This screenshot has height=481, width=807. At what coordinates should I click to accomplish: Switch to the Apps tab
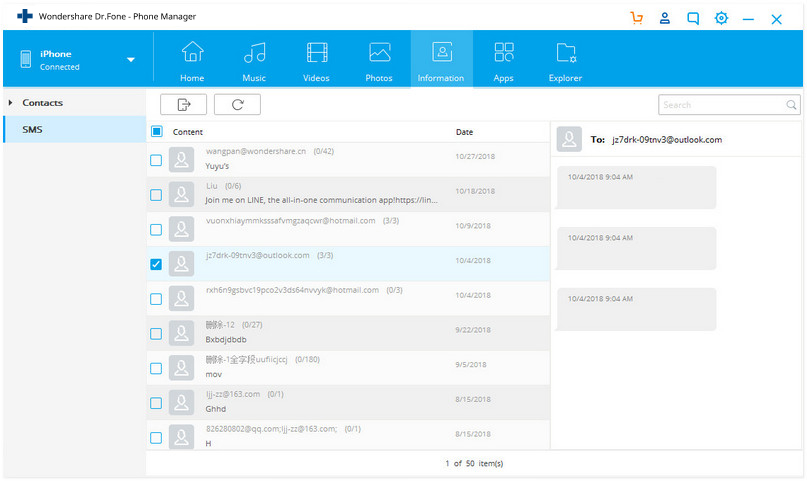pyautogui.click(x=503, y=61)
